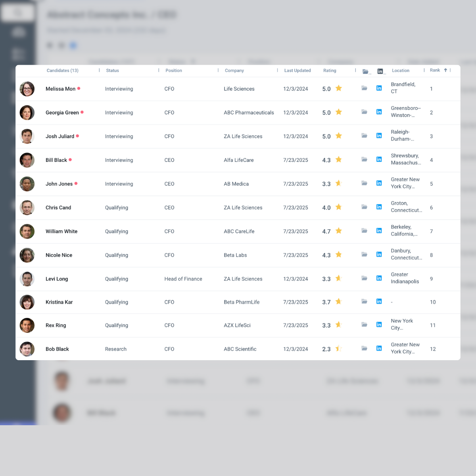Open LinkedIn profile of Levi Long
The height and width of the screenshot is (476, 476).
(x=379, y=278)
